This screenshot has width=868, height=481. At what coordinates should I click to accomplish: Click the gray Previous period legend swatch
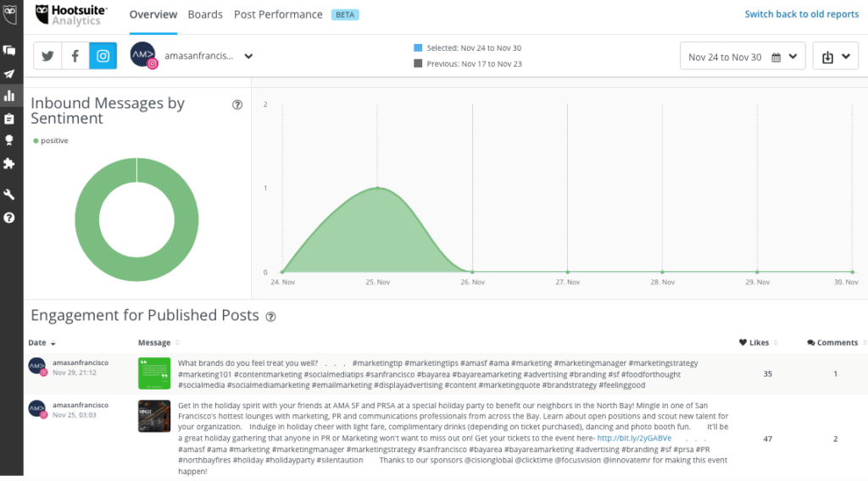tap(418, 64)
